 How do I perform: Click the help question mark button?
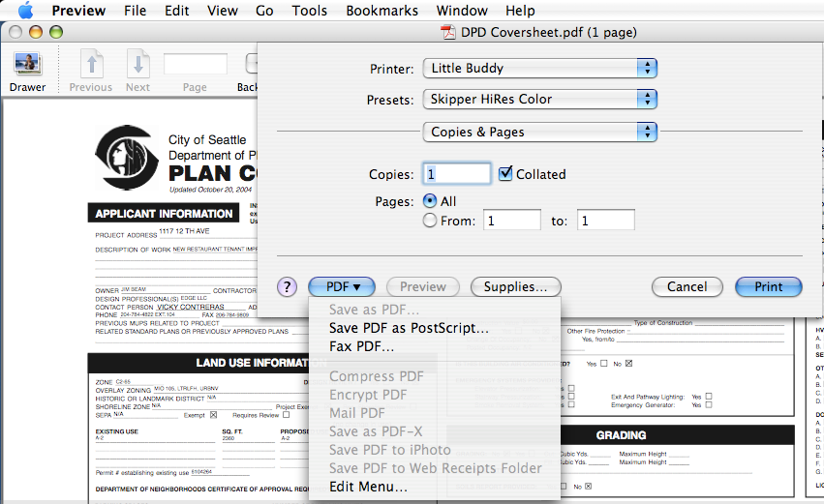point(287,286)
